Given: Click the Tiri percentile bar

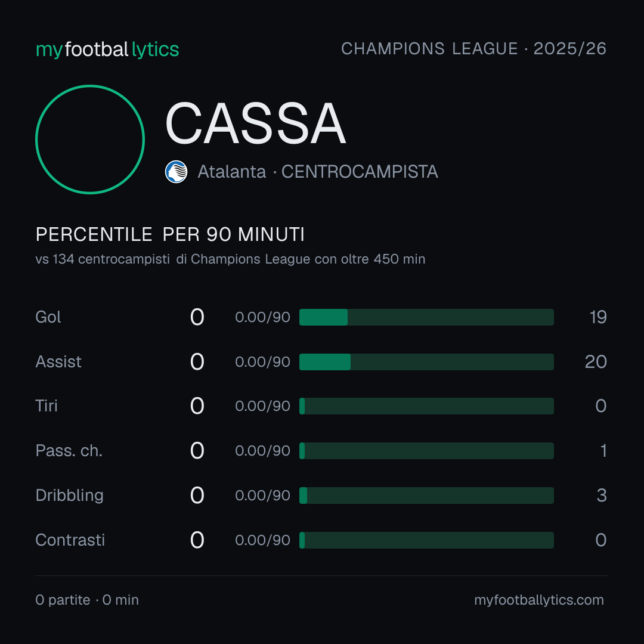Looking at the screenshot, I should point(426,406).
